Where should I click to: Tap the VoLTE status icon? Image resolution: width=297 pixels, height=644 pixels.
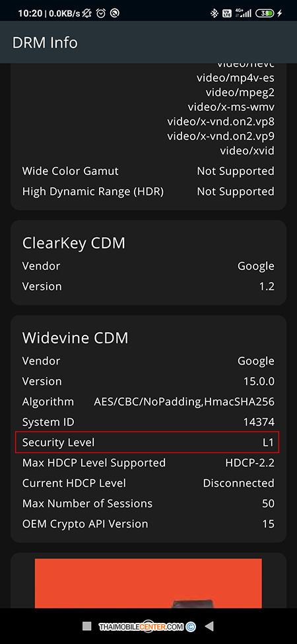tap(226, 14)
